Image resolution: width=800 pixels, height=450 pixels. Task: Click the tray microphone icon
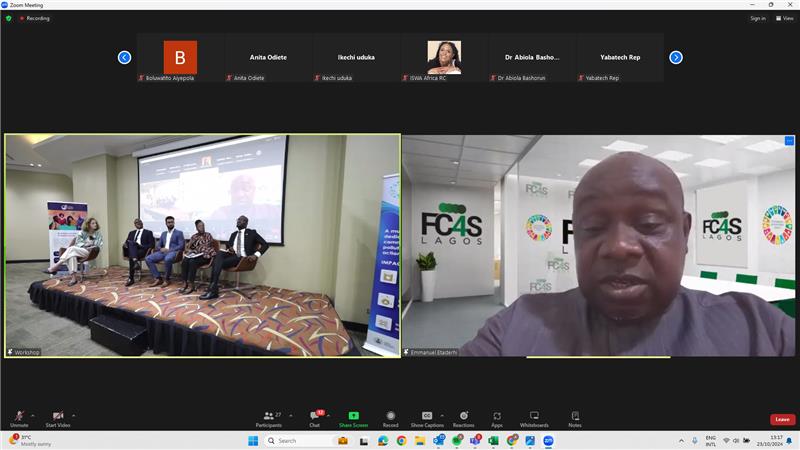[x=694, y=441]
